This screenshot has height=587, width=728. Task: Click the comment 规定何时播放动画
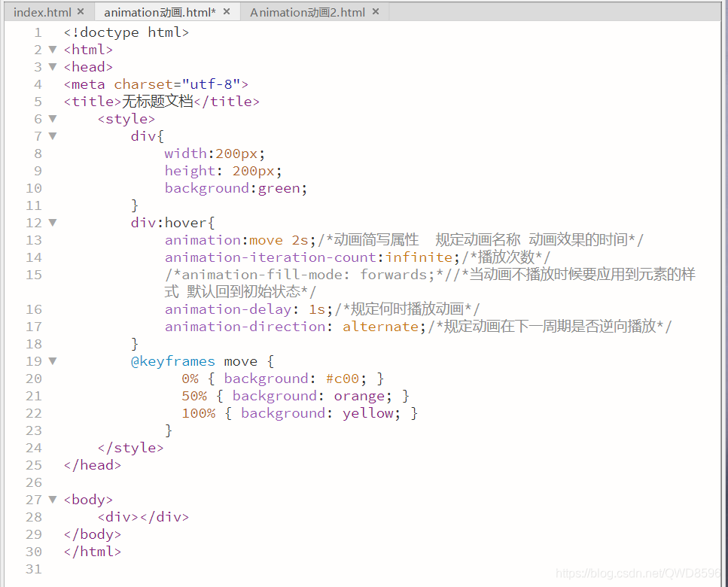click(407, 309)
